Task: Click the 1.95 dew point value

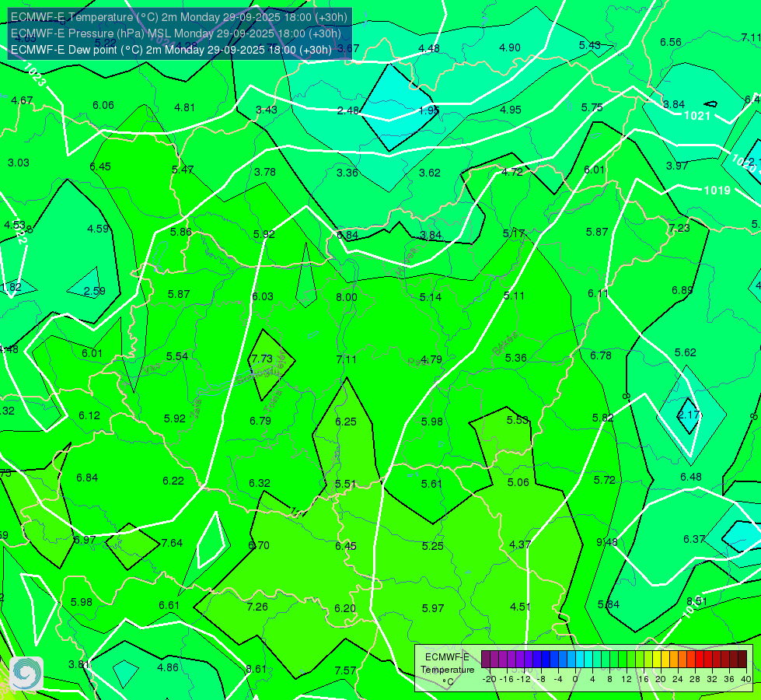Action: point(429,110)
